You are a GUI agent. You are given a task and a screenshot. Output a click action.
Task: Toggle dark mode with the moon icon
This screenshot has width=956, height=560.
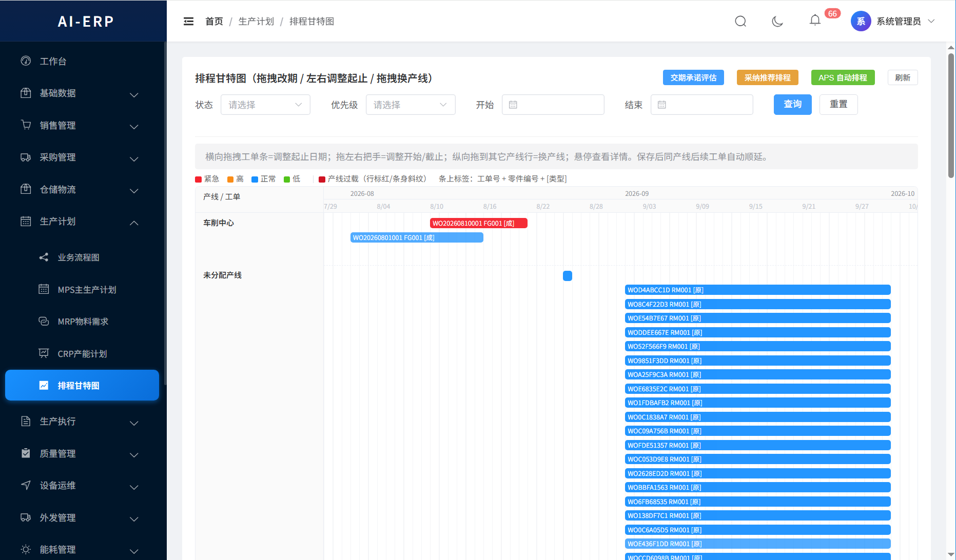(777, 21)
